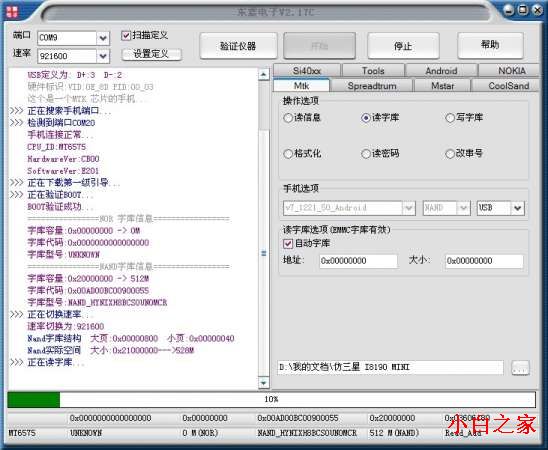Minimize the application window

click(509, 10)
